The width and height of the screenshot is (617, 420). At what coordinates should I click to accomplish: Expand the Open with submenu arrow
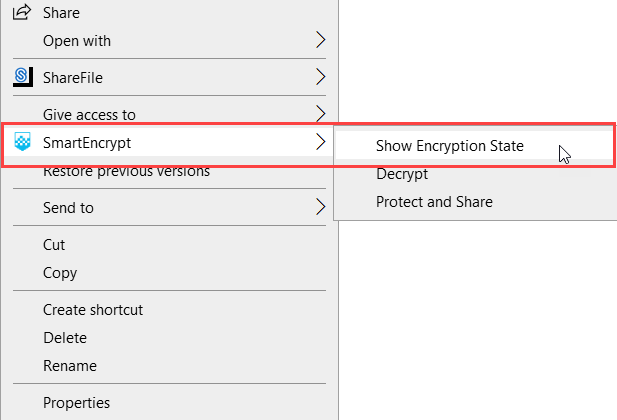(320, 40)
